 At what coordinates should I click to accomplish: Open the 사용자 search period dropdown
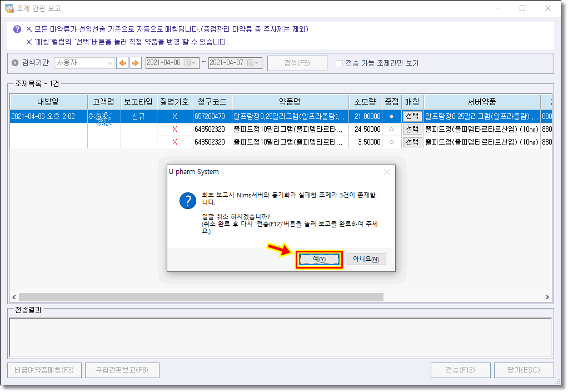109,63
